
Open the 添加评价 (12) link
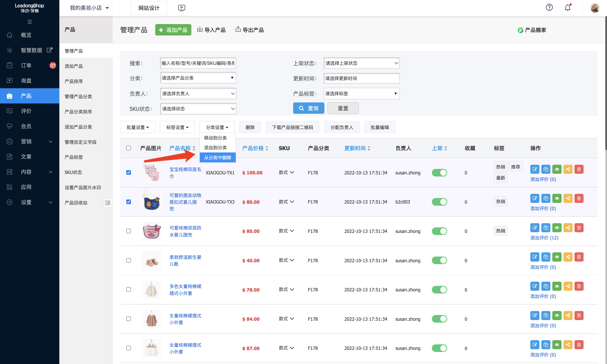point(544,238)
